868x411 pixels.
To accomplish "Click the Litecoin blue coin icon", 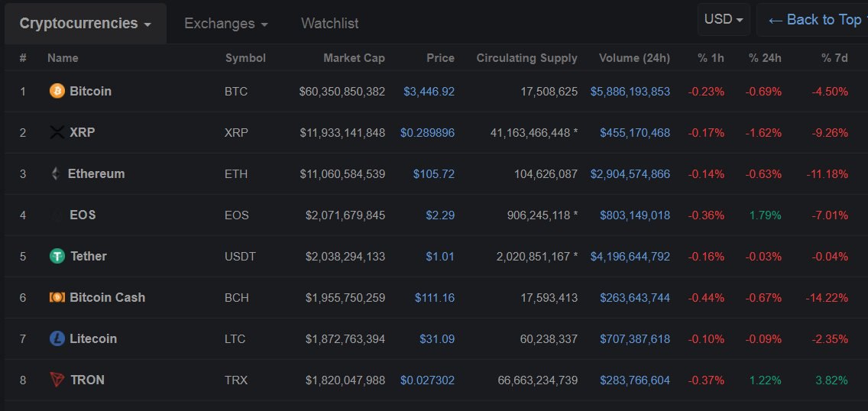I will coord(57,338).
